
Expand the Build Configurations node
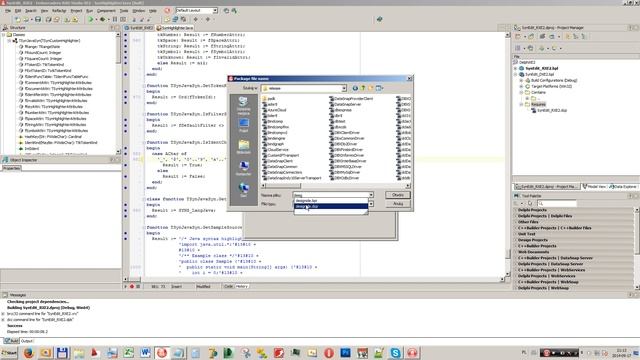(522, 80)
